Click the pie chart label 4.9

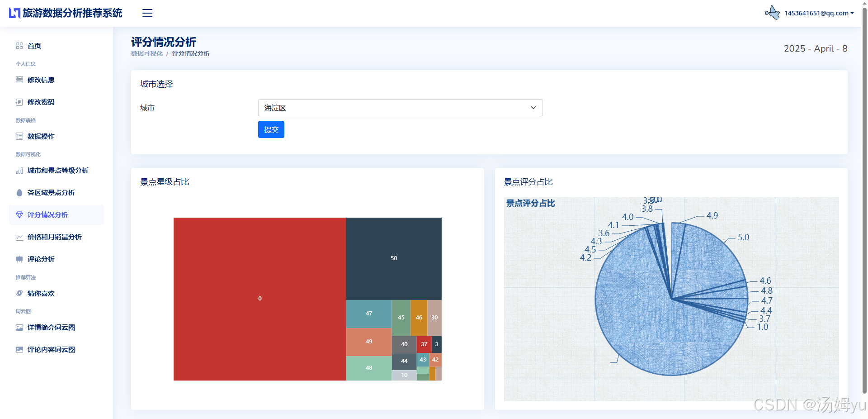(712, 215)
